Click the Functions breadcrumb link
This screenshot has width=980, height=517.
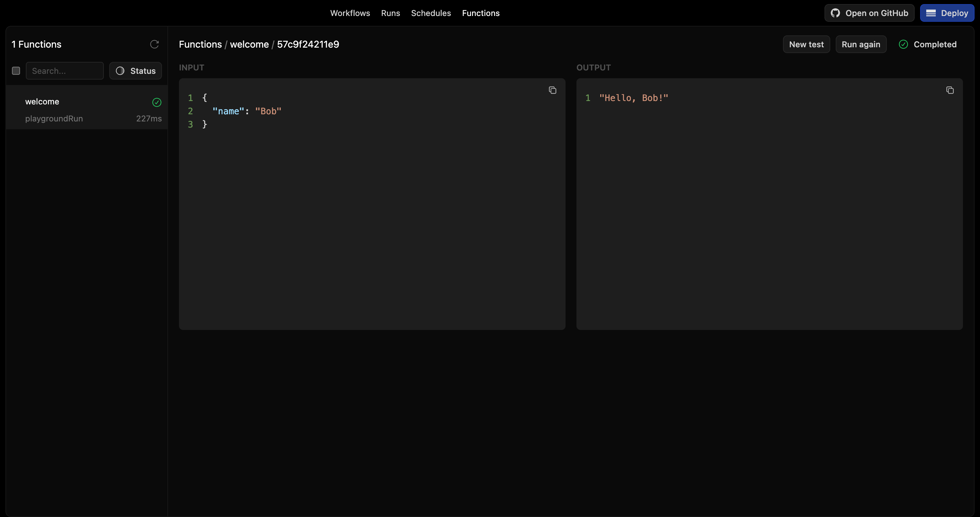(200, 44)
